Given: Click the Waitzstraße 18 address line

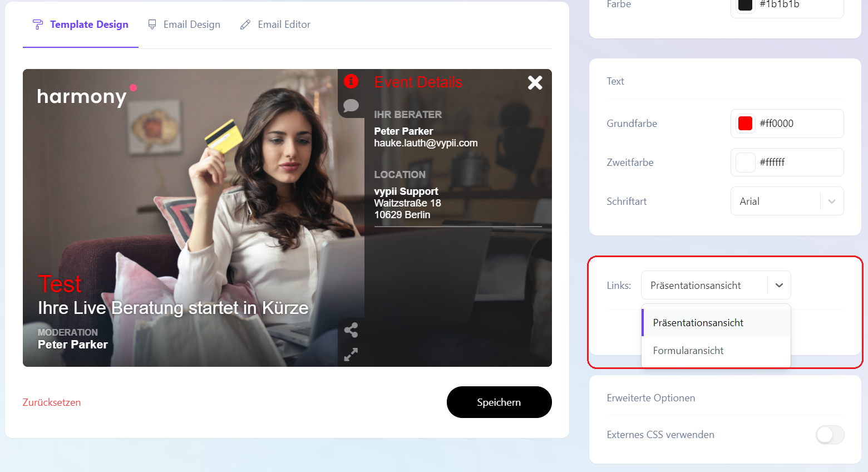Looking at the screenshot, I should pyautogui.click(x=407, y=203).
